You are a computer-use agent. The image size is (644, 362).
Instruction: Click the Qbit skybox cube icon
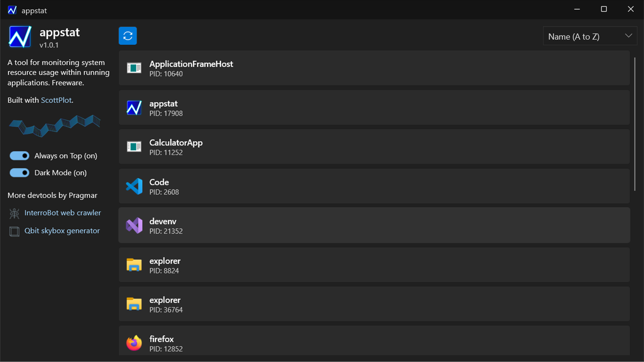[14, 231]
